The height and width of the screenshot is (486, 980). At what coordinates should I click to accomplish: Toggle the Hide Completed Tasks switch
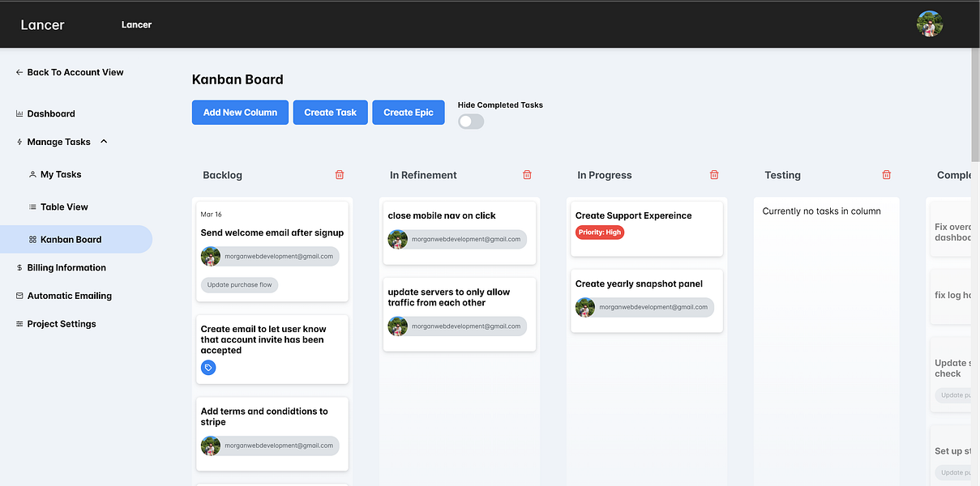[x=471, y=122]
